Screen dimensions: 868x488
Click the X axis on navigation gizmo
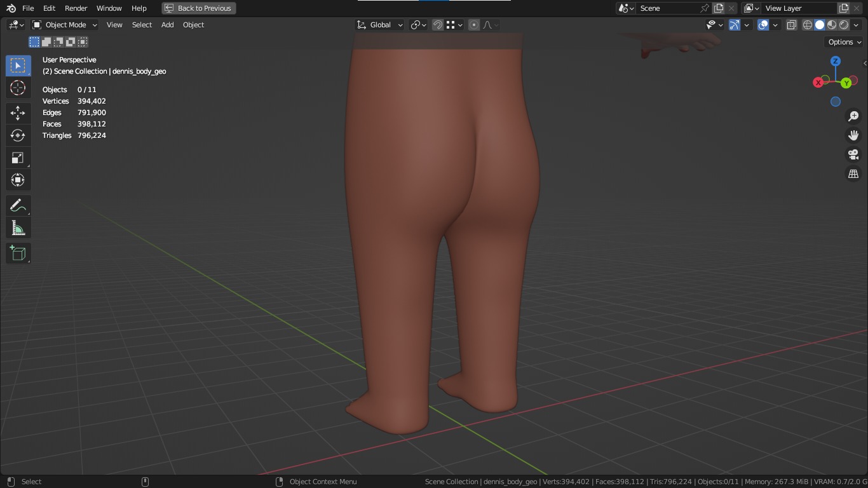818,83
